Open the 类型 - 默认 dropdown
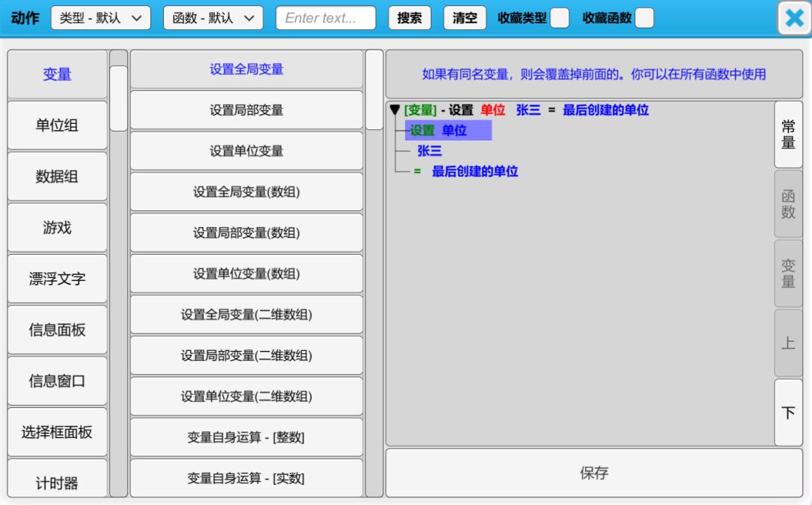812x505 pixels. click(101, 18)
